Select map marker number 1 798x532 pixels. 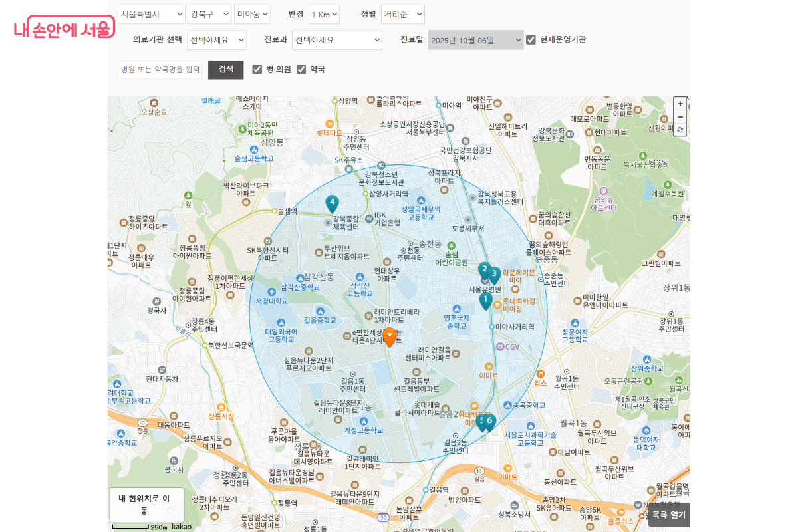[485, 300]
